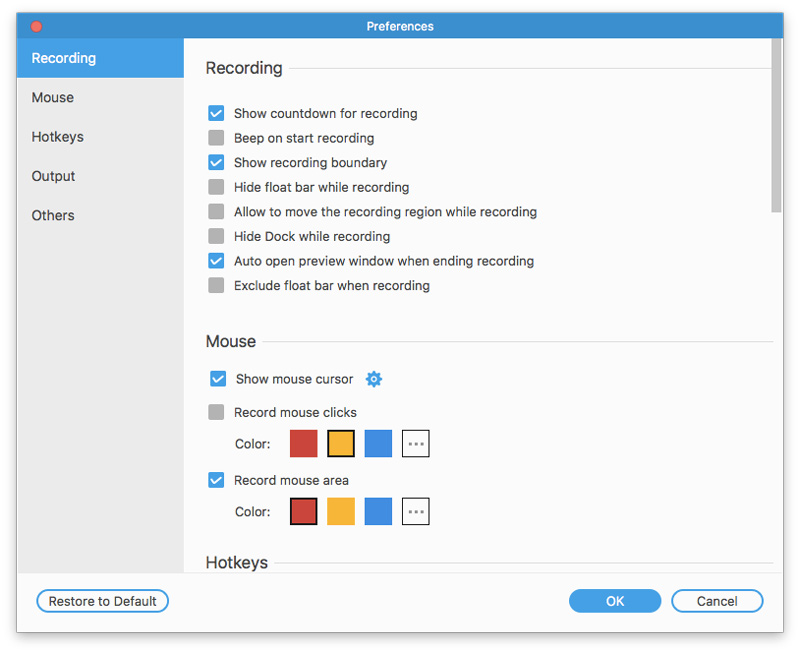Pick red color for mouse clicks
Screen dimensions: 800x653
[304, 444]
